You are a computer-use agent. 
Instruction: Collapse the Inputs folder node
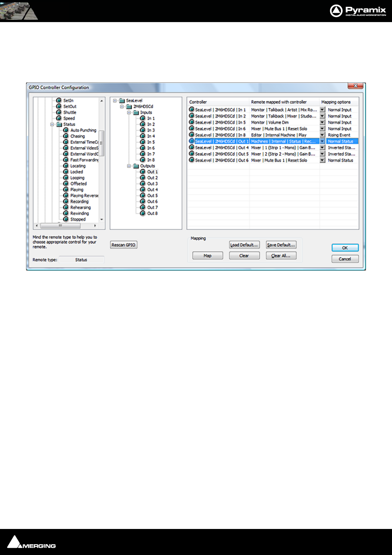pos(129,112)
